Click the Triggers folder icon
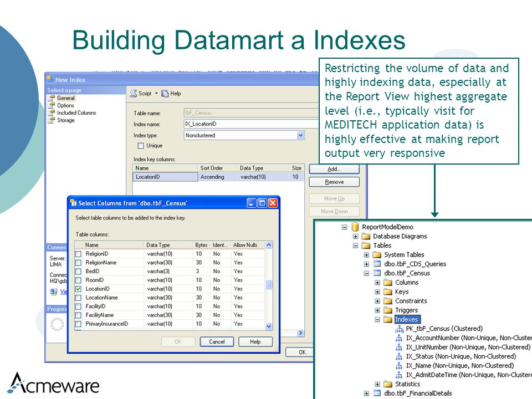 388,310
